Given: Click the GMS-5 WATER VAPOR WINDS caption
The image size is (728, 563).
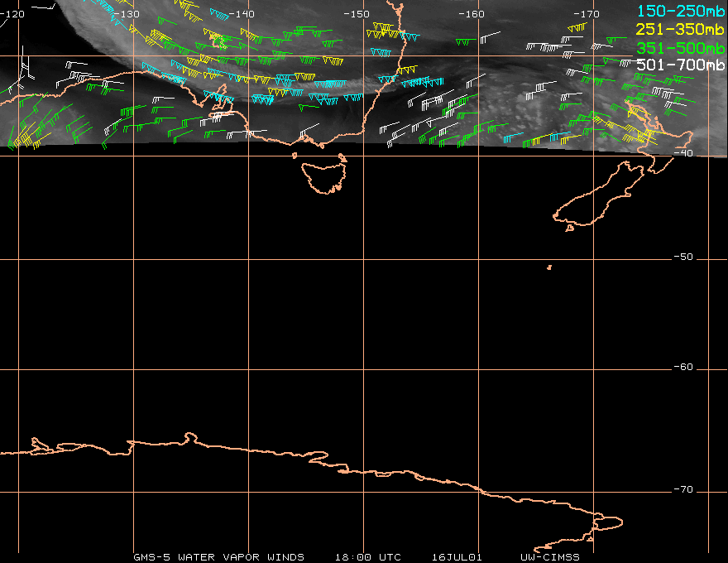Looking at the screenshot, I should [x=218, y=557].
